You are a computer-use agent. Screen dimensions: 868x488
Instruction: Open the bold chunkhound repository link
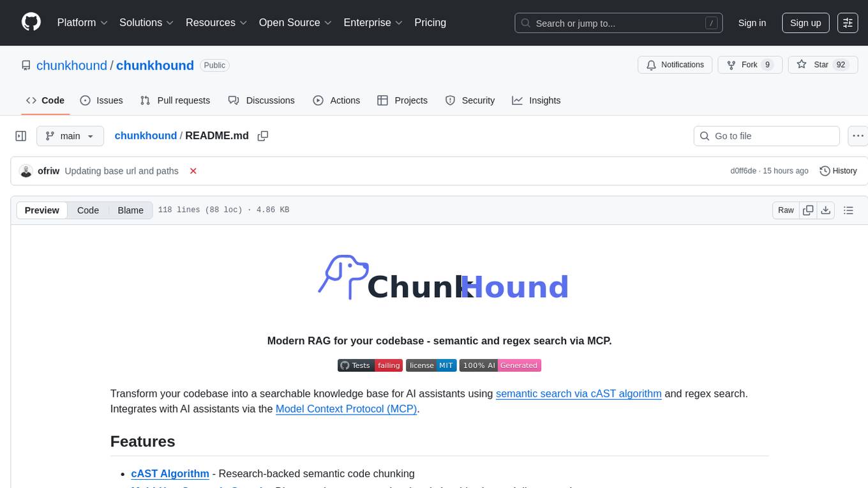point(155,65)
